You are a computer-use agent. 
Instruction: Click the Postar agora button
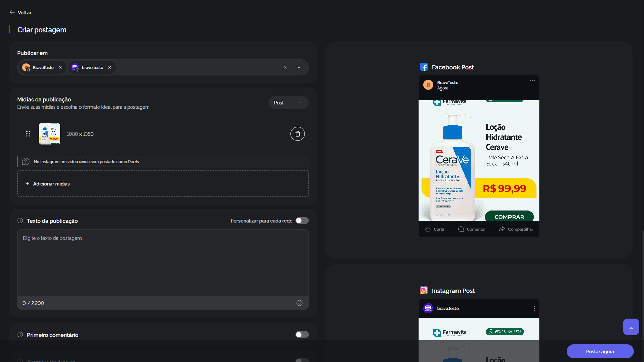tap(600, 351)
